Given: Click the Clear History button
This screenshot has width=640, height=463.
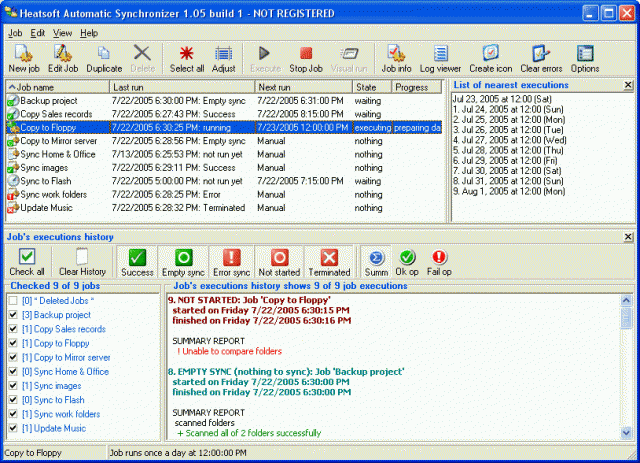Looking at the screenshot, I should 82,262.
